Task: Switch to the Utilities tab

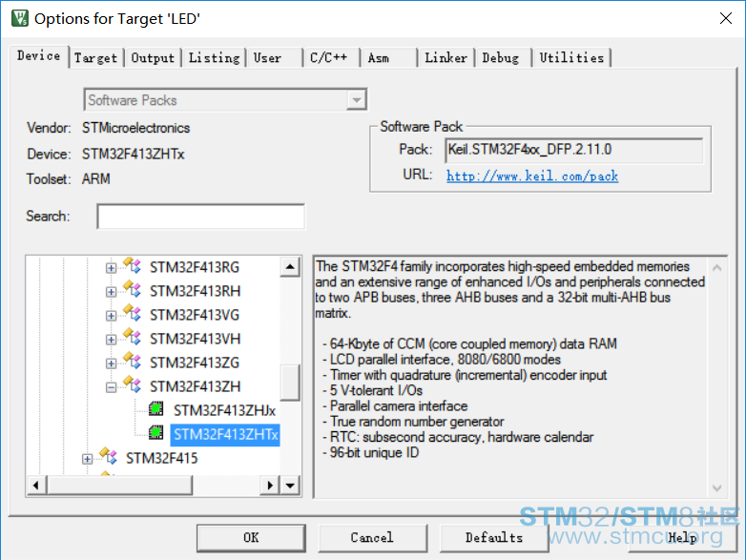Action: pyautogui.click(x=571, y=58)
